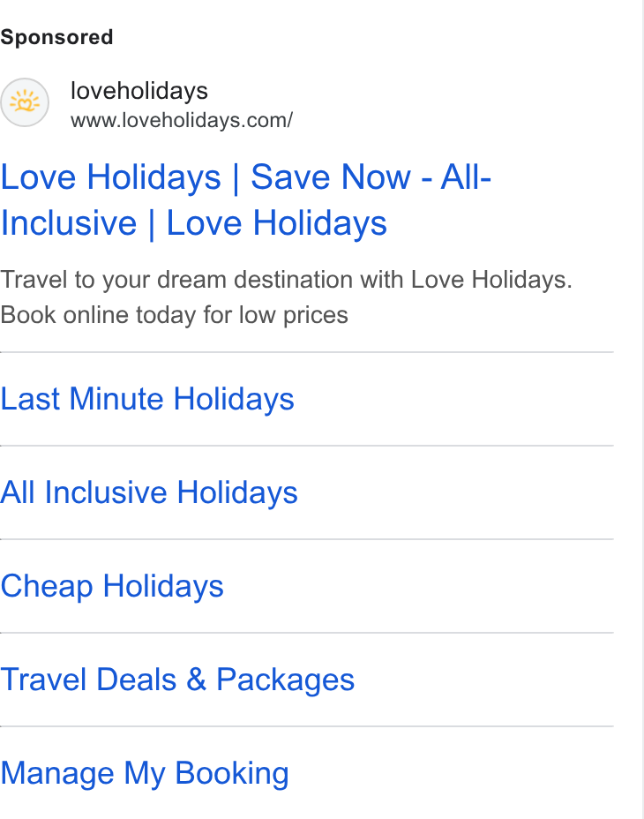Open the loveholidays advertiser name

tap(139, 91)
